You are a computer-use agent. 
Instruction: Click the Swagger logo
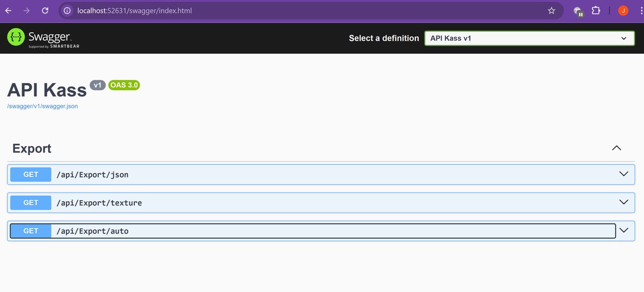click(43, 38)
